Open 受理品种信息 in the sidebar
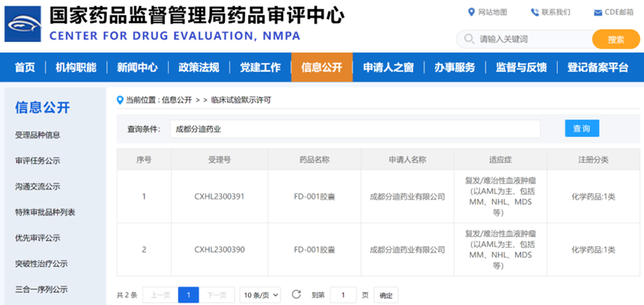The width and height of the screenshot is (644, 305). point(37,135)
